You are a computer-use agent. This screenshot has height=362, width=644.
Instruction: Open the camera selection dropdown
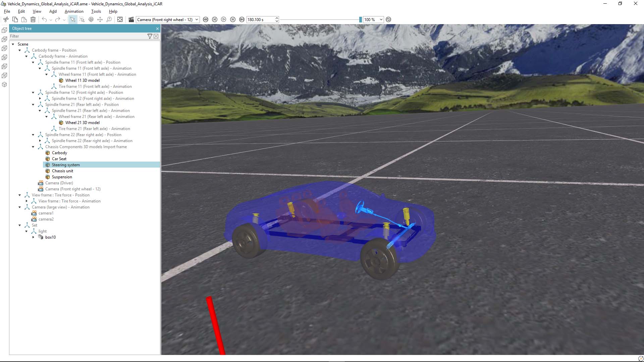(x=197, y=19)
